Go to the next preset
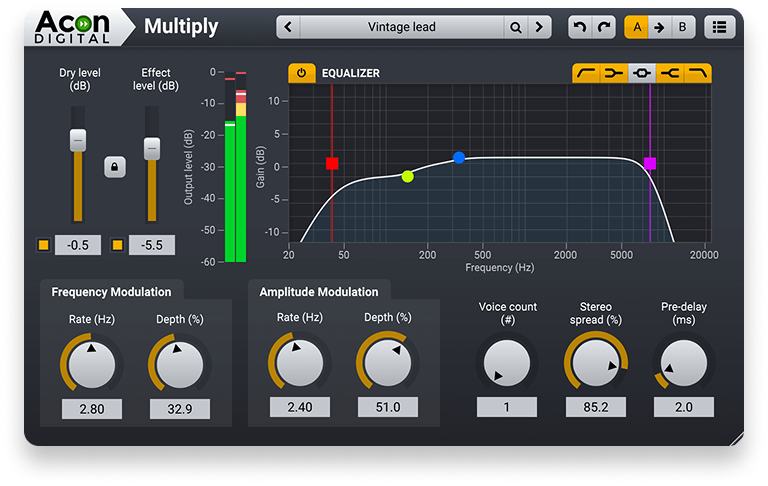 point(539,27)
